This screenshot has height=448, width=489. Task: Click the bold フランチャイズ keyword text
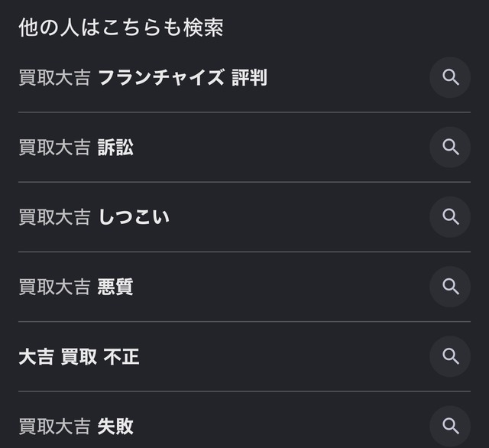click(x=161, y=77)
